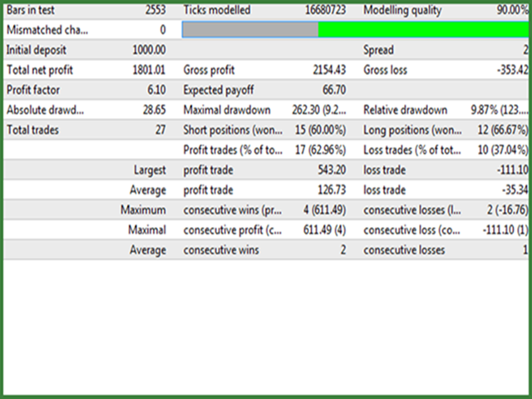
Task: Select the short positions value 15 (60.00%)
Action: click(320, 131)
